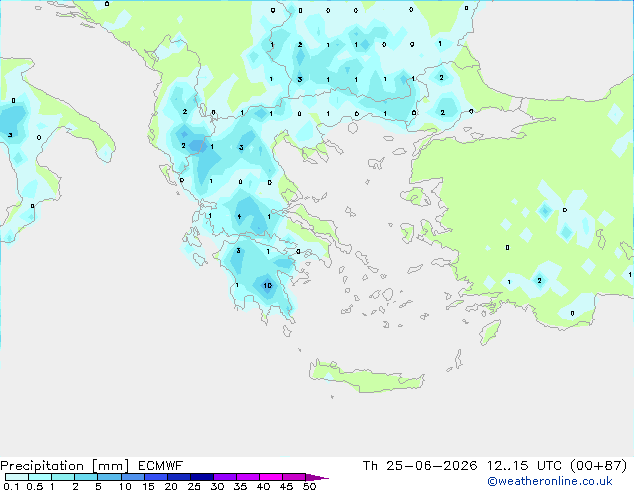Screen dimensions: 634x490
Task: Pick the 1–2 mm legend color box
Action: pos(63,477)
